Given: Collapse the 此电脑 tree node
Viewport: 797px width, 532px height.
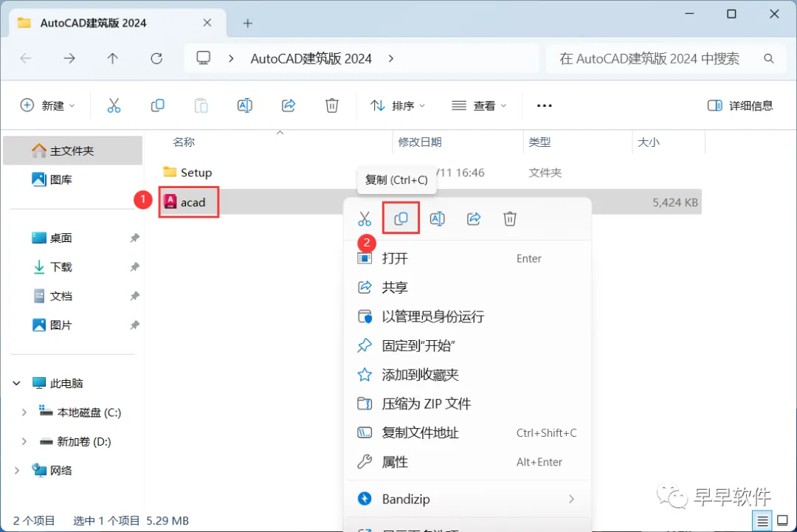Looking at the screenshot, I should tap(17, 383).
